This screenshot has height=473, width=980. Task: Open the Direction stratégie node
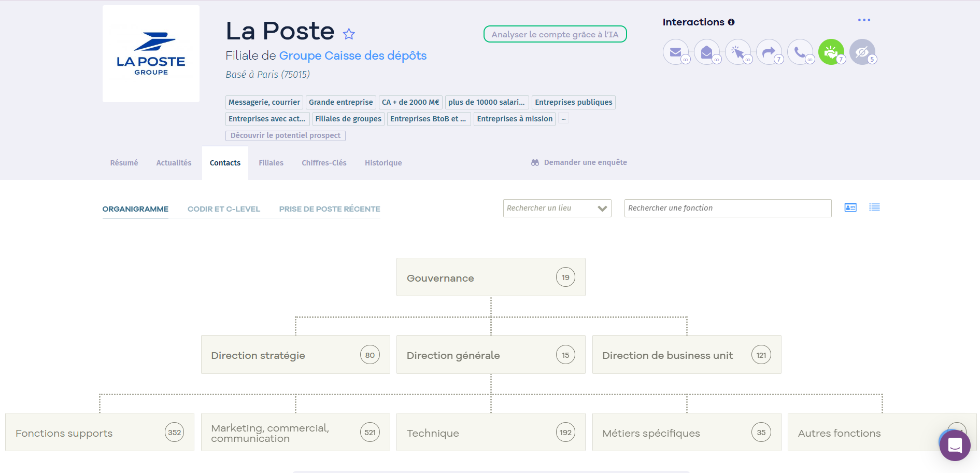[295, 355]
